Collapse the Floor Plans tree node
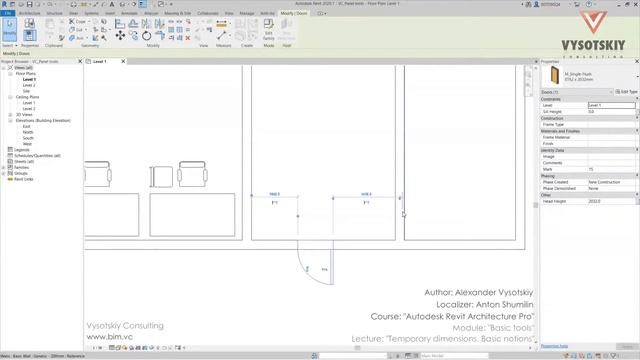Viewport: 640px width, 360px height. (x=10, y=73)
